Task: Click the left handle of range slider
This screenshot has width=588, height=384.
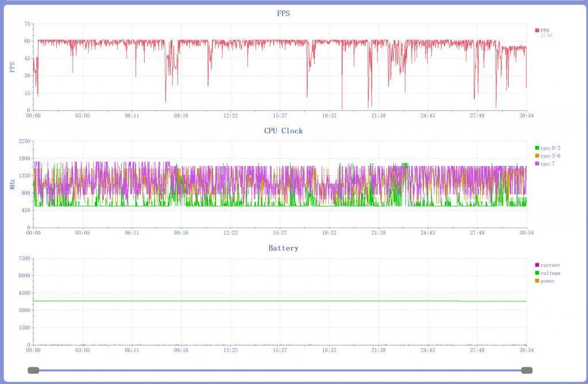Action: click(33, 370)
